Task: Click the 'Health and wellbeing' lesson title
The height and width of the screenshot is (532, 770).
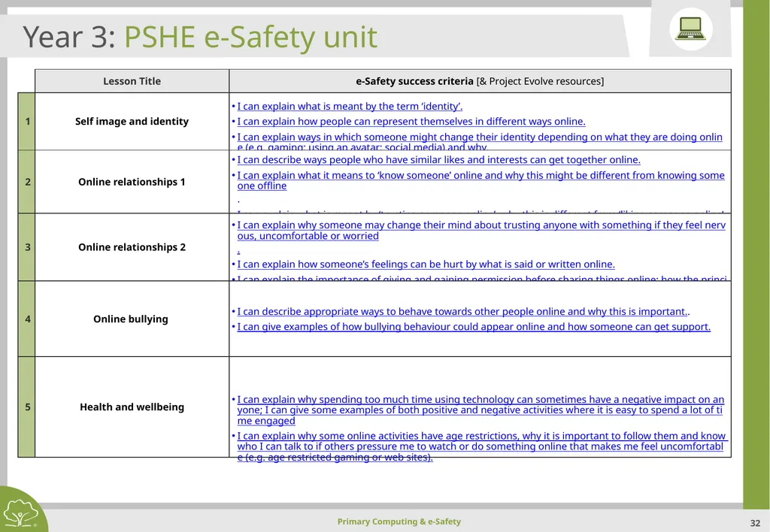Action: 132,407
